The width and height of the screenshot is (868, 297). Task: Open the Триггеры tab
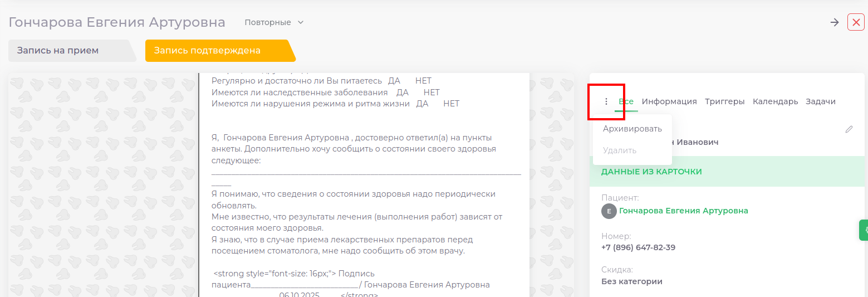[724, 101]
